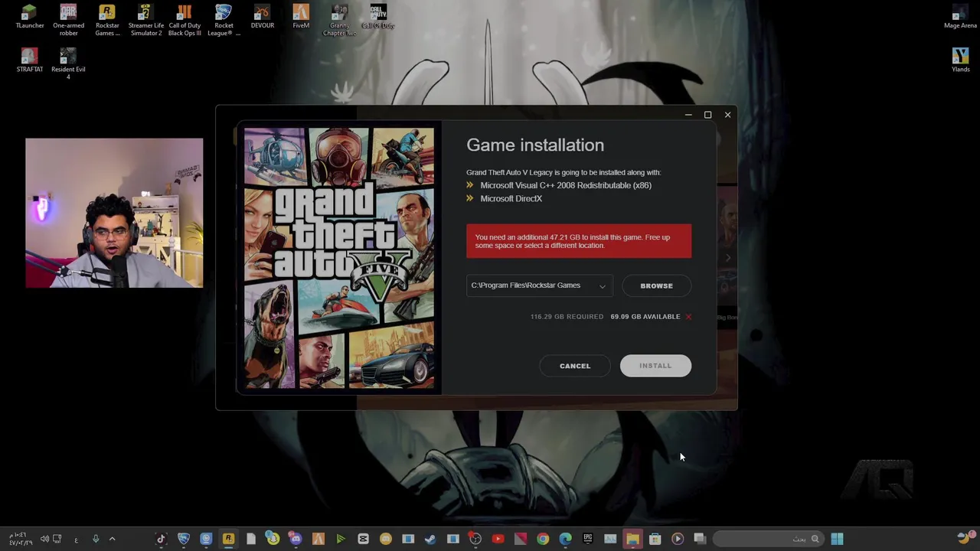980x551 pixels.
Task: Open CapCut from the taskbar
Action: tap(363, 539)
